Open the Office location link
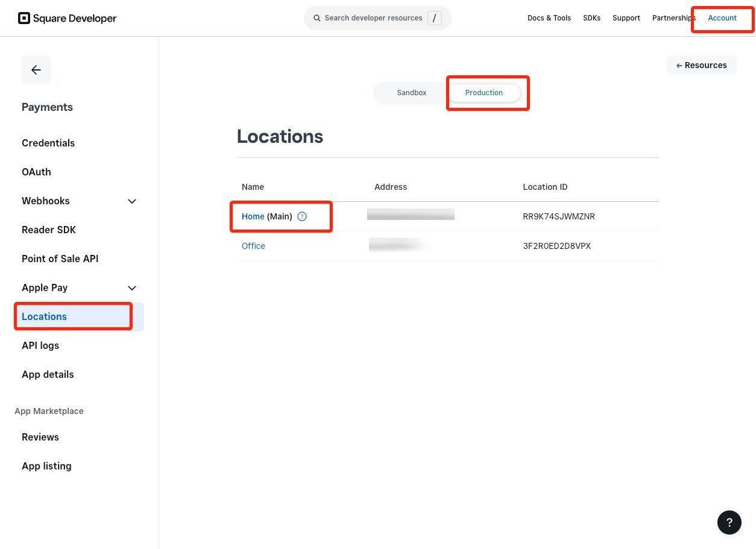This screenshot has width=756, height=549. pos(253,246)
